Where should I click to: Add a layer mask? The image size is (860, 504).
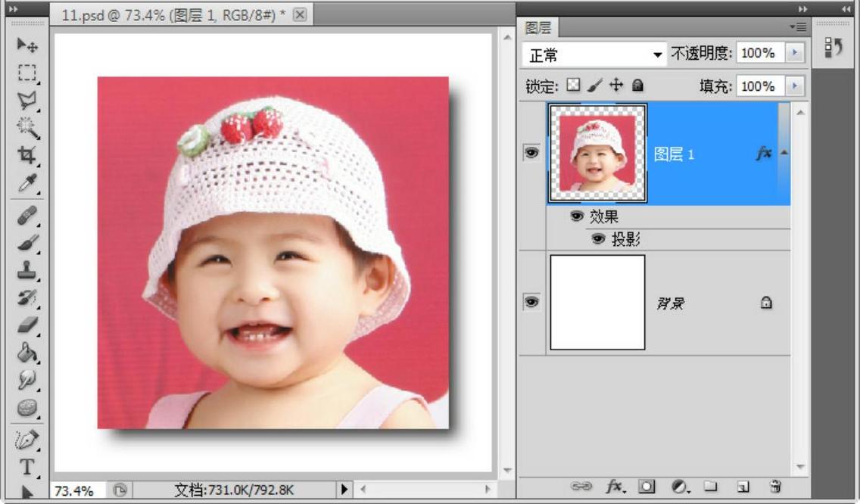(x=647, y=487)
